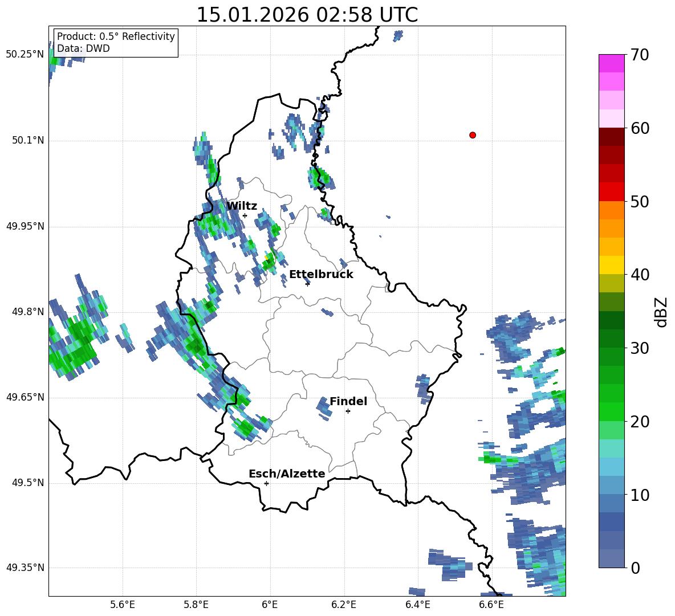Click the Esch/Alzette city label

pyautogui.click(x=287, y=474)
